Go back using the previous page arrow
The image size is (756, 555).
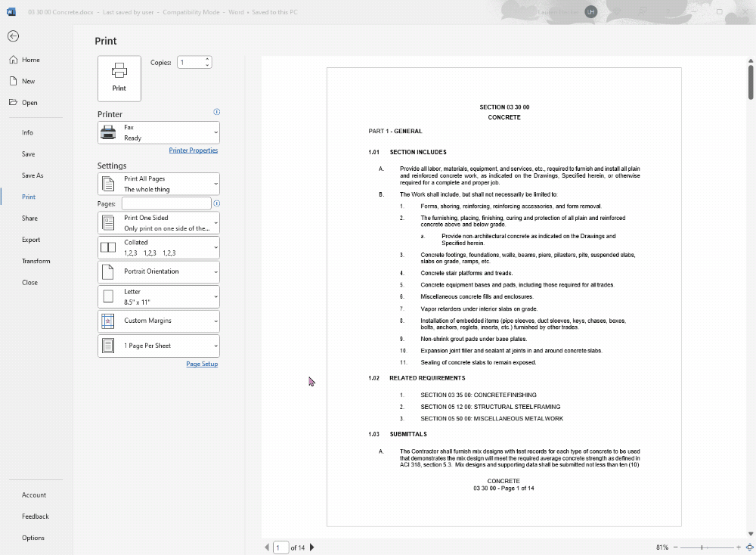(266, 547)
